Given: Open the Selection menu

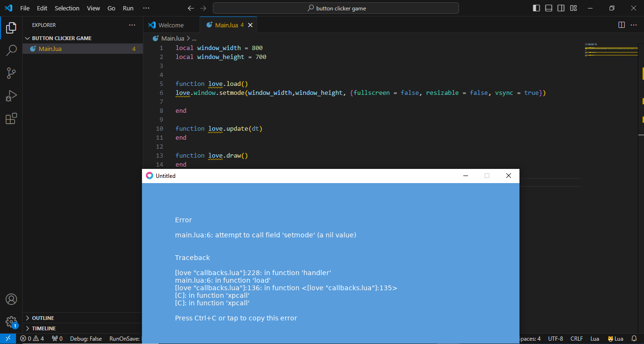Looking at the screenshot, I should [x=67, y=8].
